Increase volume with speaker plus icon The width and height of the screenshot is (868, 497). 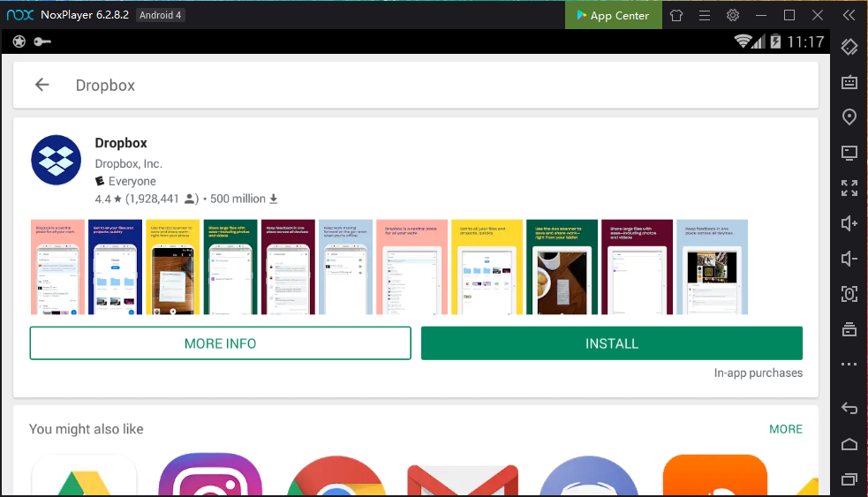tap(849, 223)
